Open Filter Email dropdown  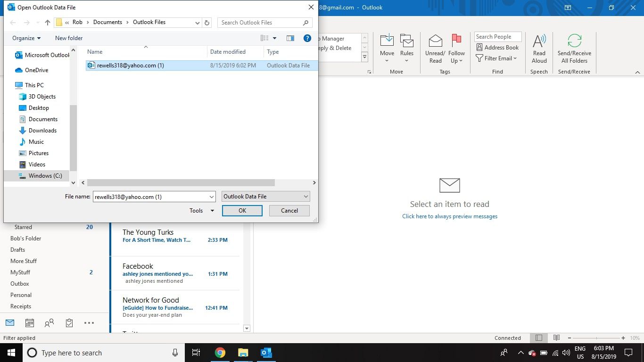(496, 58)
